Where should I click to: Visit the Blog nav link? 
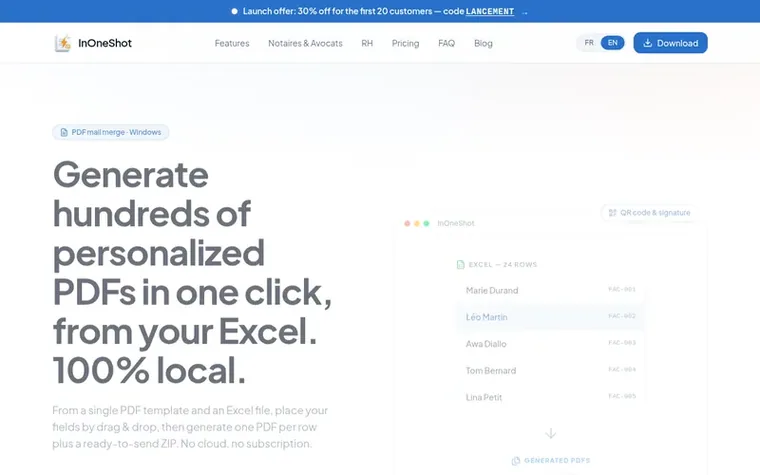click(x=483, y=43)
